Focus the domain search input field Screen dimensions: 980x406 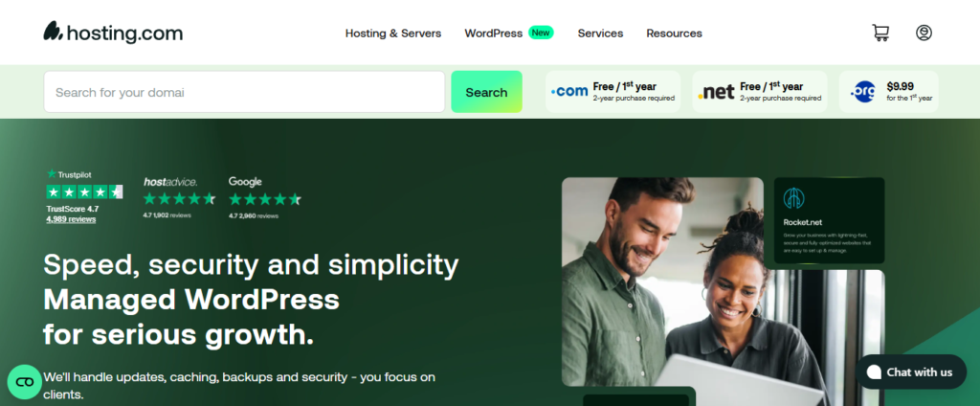(x=244, y=92)
